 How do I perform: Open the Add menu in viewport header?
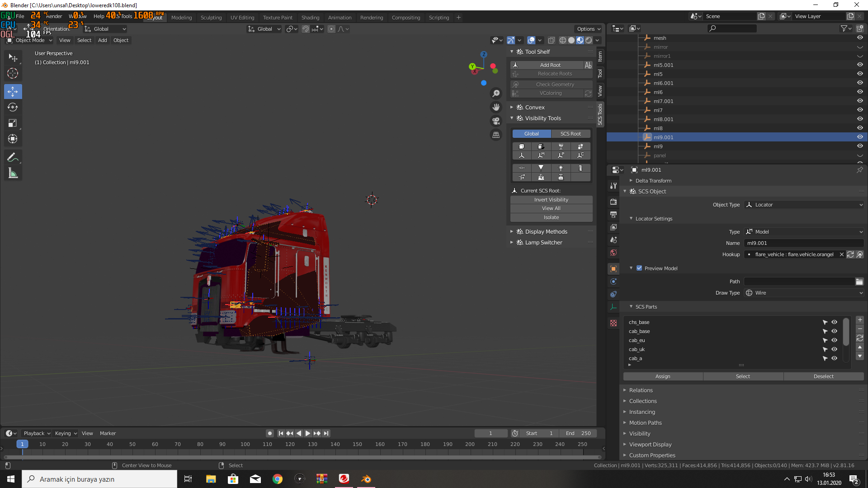pyautogui.click(x=103, y=40)
